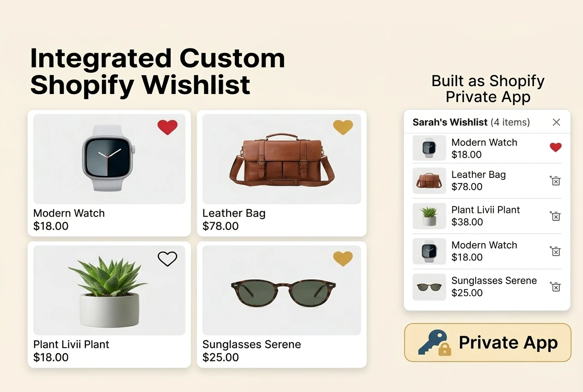Remove the second Modern Watch wishlist entry
This screenshot has height=392, width=583.
pyautogui.click(x=555, y=251)
